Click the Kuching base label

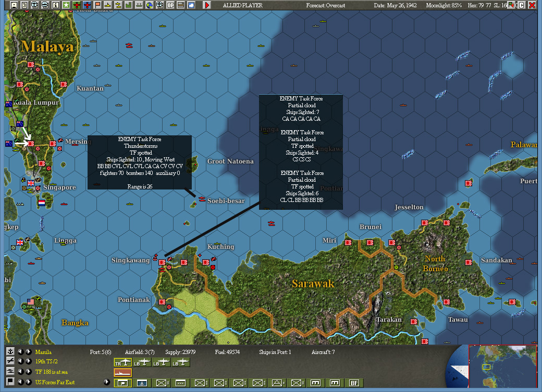pyautogui.click(x=220, y=247)
